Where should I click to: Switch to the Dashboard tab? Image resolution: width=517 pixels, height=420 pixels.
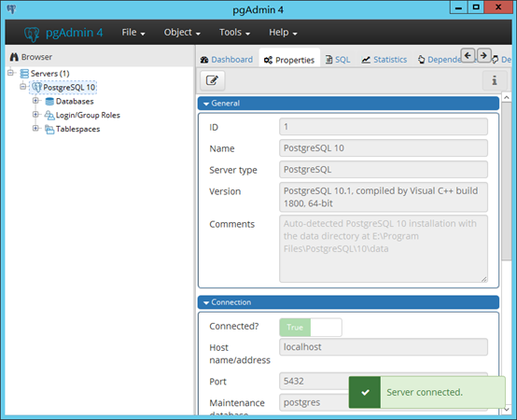[x=227, y=60]
